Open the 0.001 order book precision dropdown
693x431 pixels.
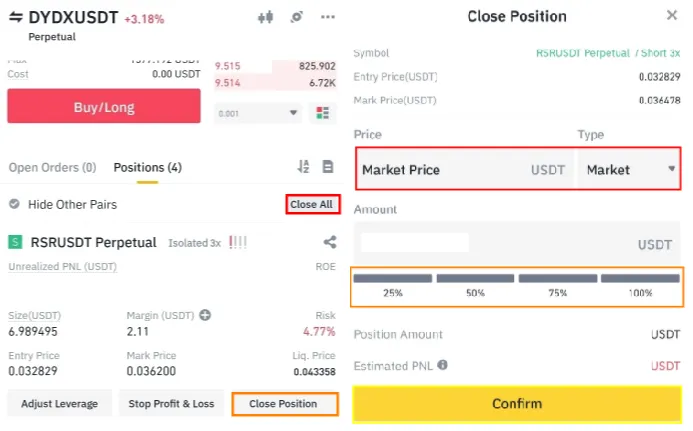pyautogui.click(x=258, y=113)
